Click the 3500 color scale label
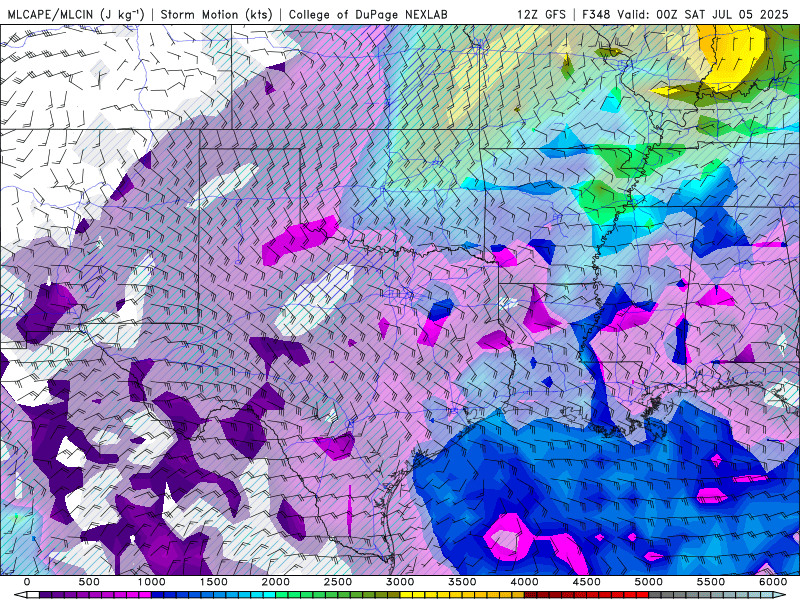The height and width of the screenshot is (600, 800). pos(463,582)
